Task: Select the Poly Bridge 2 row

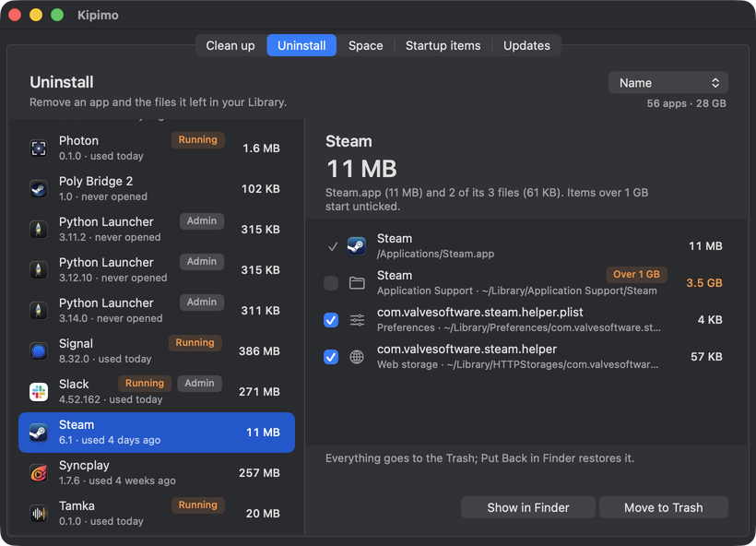Action: [x=157, y=188]
